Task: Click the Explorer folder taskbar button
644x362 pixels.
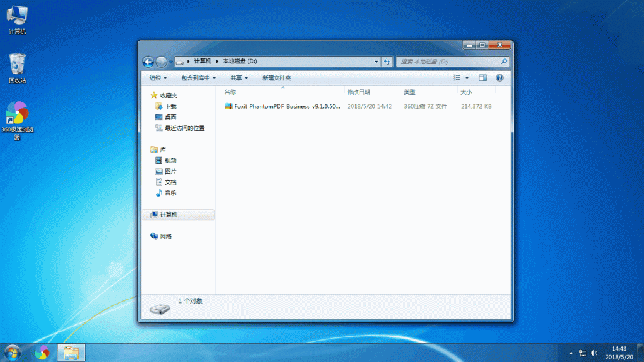Action: click(x=71, y=353)
